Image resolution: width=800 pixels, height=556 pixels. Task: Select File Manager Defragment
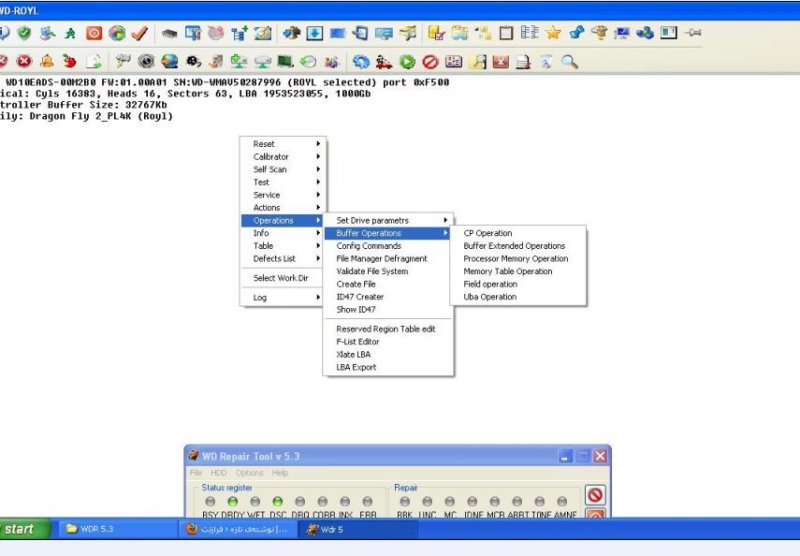point(388,259)
